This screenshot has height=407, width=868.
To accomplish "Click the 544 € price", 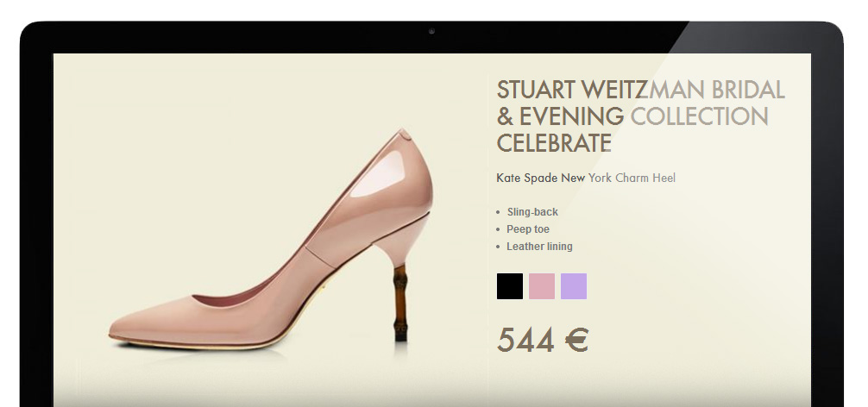I will tap(543, 340).
